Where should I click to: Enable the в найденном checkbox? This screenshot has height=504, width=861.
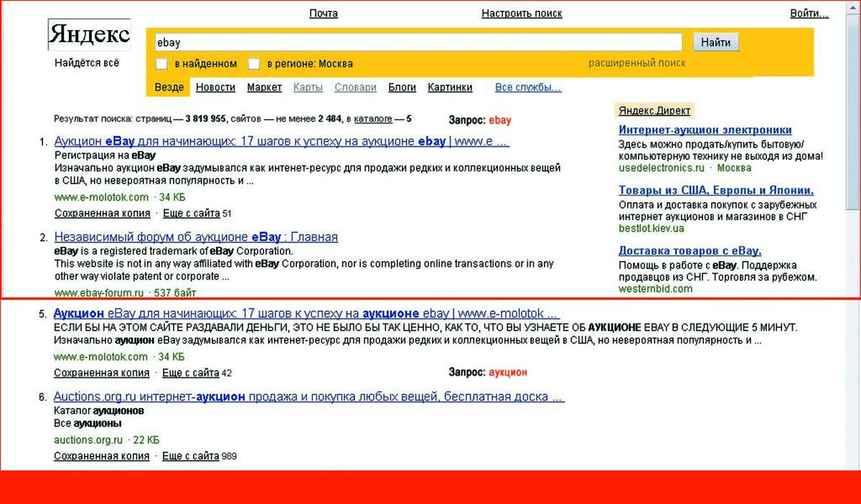161,64
